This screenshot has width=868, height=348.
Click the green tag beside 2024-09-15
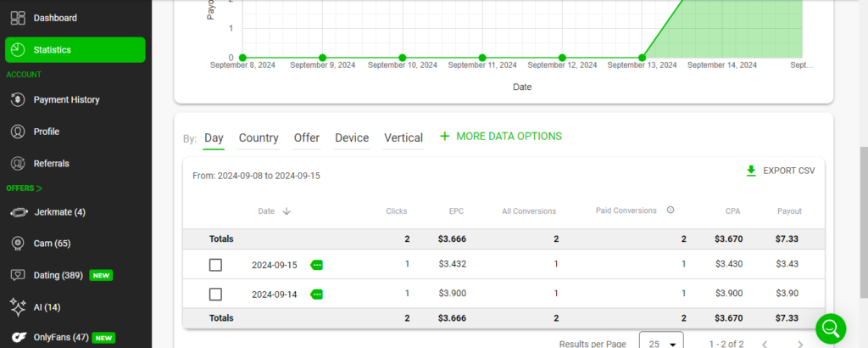317,265
